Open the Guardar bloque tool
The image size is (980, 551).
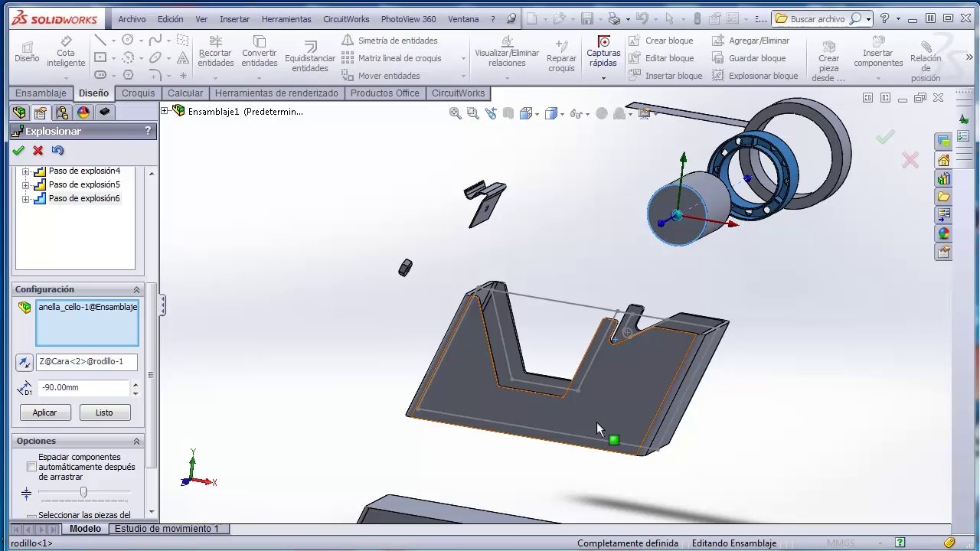tap(748, 58)
